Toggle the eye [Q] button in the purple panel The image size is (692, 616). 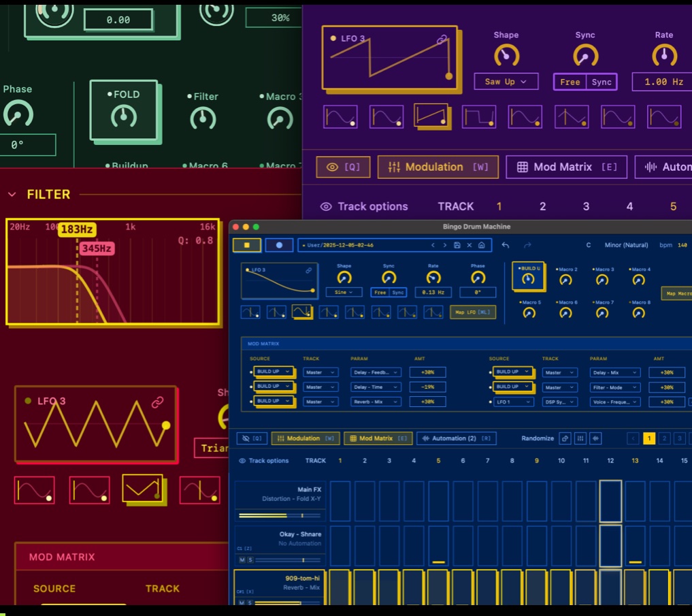(x=344, y=167)
